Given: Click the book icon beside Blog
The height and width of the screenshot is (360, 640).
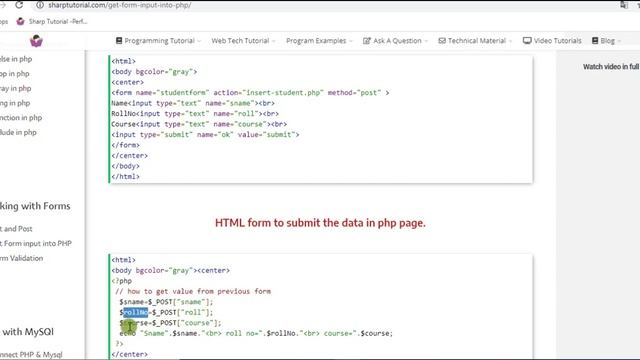Looking at the screenshot, I should pos(595,40).
